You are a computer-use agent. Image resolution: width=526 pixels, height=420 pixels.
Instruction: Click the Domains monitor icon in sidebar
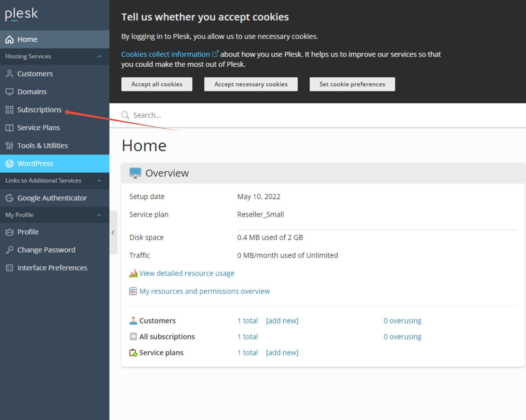point(9,92)
